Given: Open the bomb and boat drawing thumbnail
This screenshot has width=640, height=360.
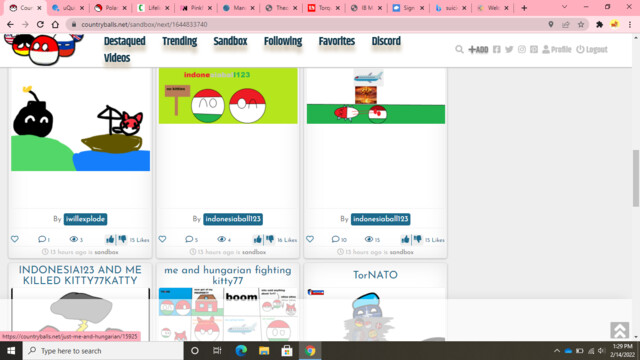Looking at the screenshot, I should pyautogui.click(x=80, y=127).
